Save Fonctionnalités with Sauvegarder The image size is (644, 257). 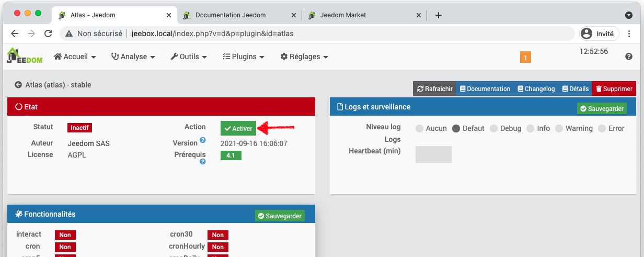coord(279,216)
